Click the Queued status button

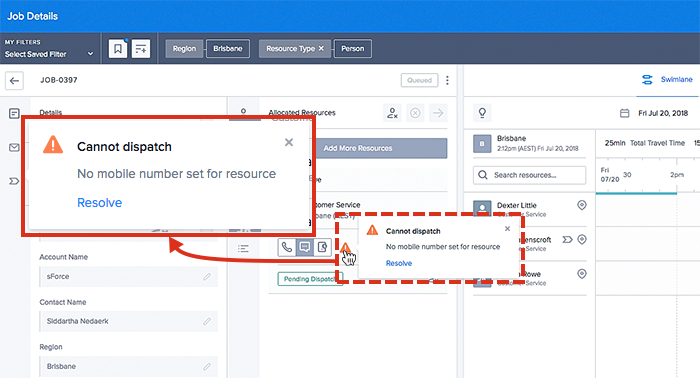tap(419, 80)
